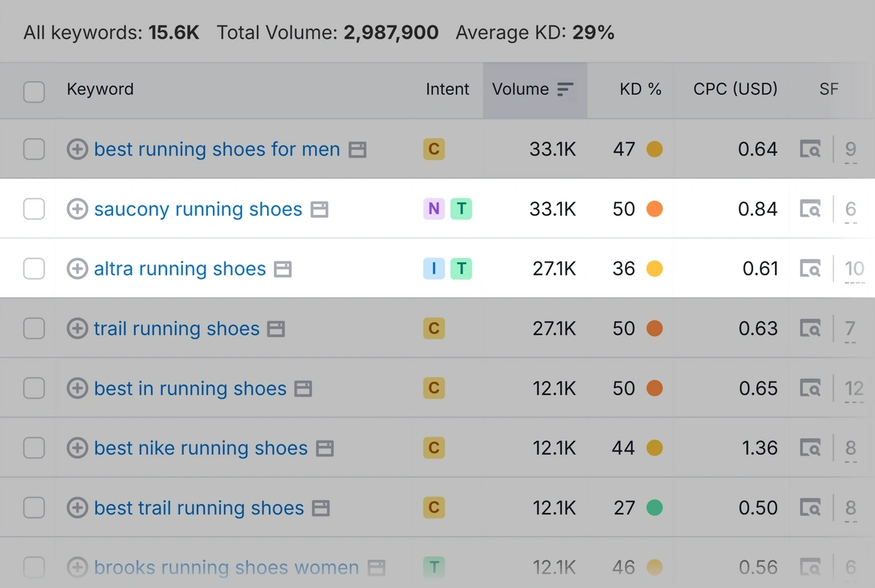The width and height of the screenshot is (875, 588).
Task: Click the I intent badge on altra row
Action: pos(434,269)
